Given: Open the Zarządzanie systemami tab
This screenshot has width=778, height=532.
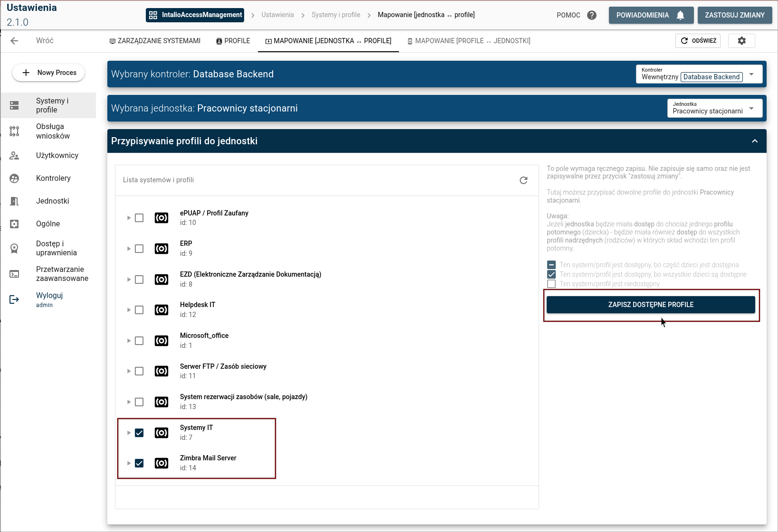Looking at the screenshot, I should coord(155,41).
